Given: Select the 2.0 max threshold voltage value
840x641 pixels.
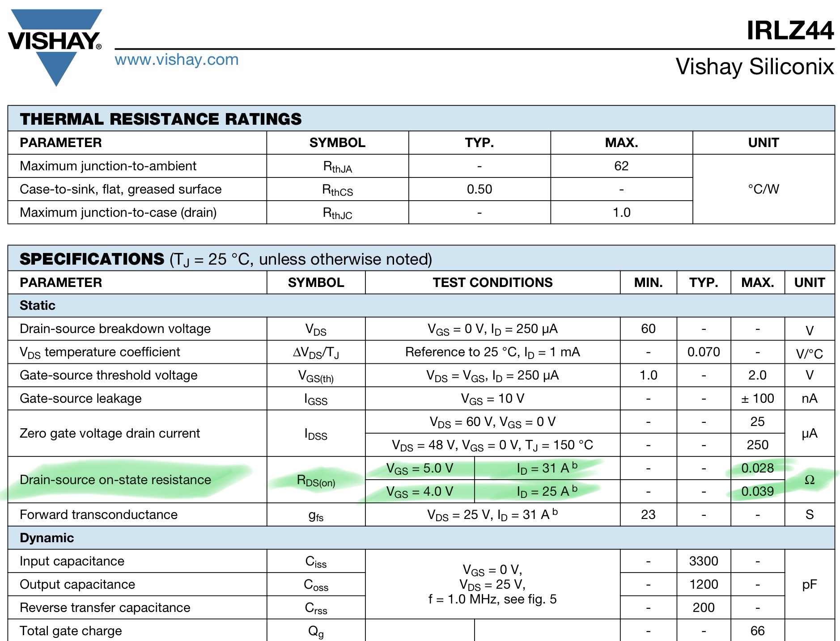Looking at the screenshot, I should coord(757,375).
